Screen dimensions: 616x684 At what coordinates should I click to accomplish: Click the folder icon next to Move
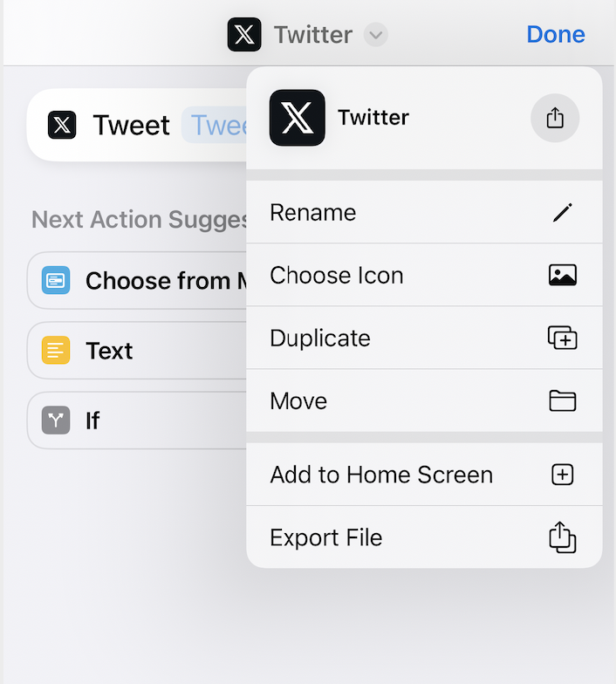[x=563, y=400]
